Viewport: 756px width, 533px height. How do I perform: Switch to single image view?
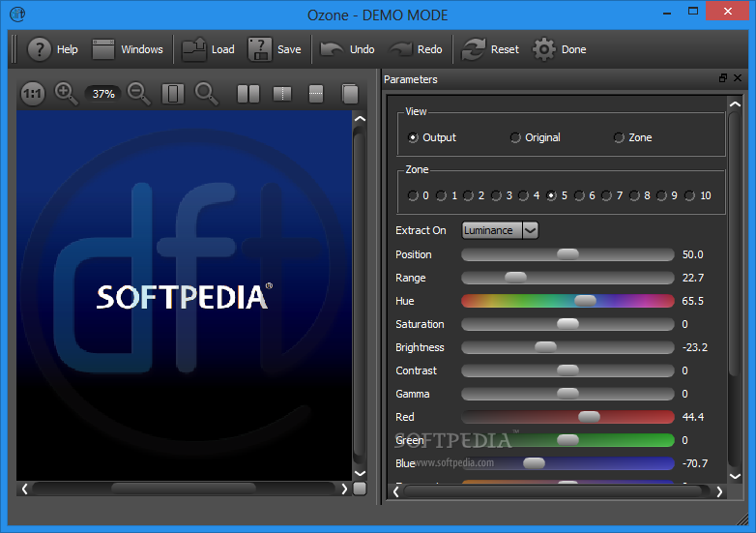350,94
